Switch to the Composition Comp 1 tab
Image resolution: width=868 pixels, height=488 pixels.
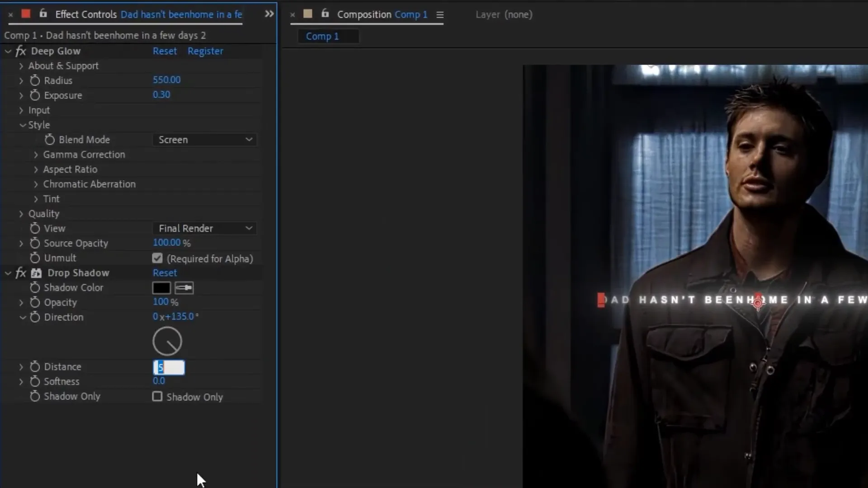coord(382,14)
